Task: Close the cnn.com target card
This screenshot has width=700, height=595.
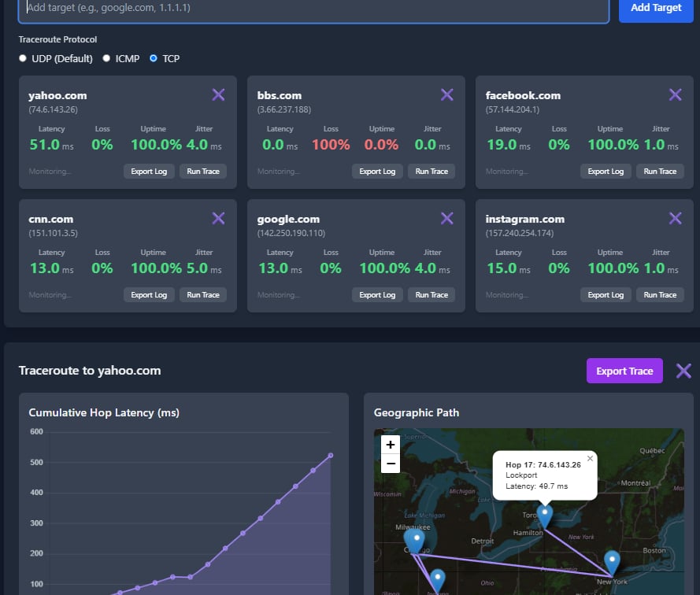Action: [x=218, y=218]
